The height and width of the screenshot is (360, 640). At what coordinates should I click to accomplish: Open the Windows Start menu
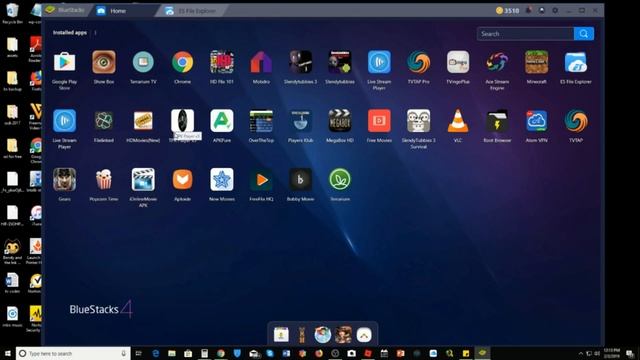click(7, 353)
